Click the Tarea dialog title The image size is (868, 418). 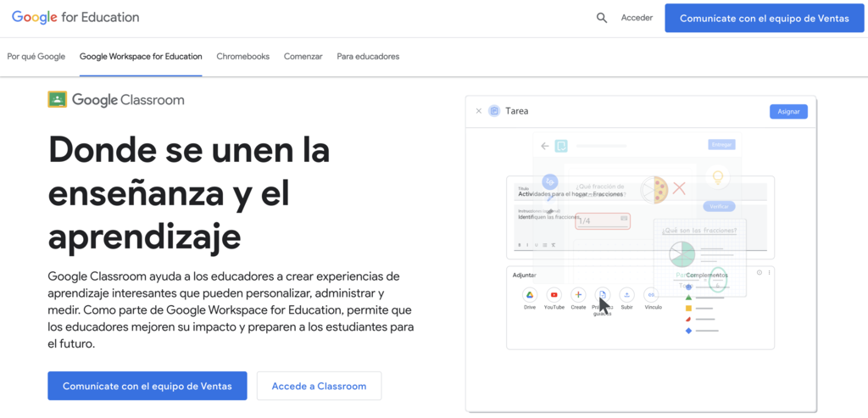point(516,111)
